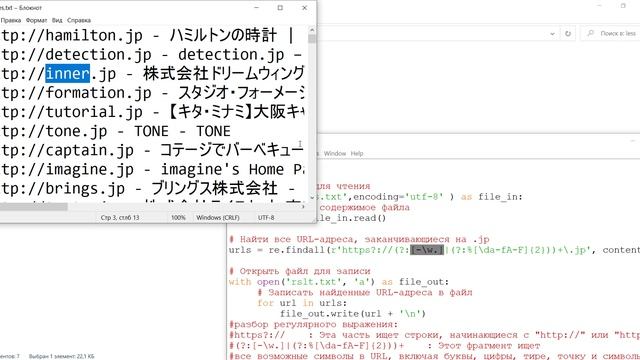Click the UTF-8 encoding status entry
Image resolution: width=640 pixels, height=360 pixels.
[x=266, y=218]
